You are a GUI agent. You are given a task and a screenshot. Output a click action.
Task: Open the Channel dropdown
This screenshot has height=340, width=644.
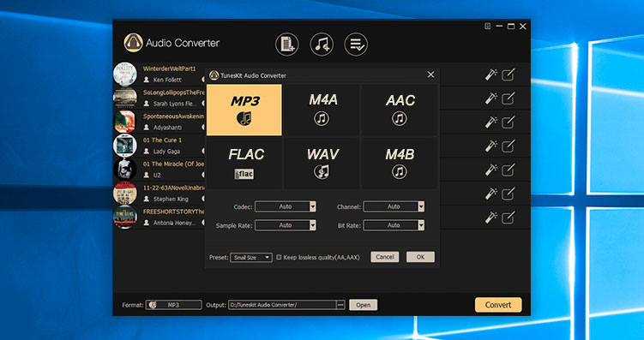coord(394,206)
